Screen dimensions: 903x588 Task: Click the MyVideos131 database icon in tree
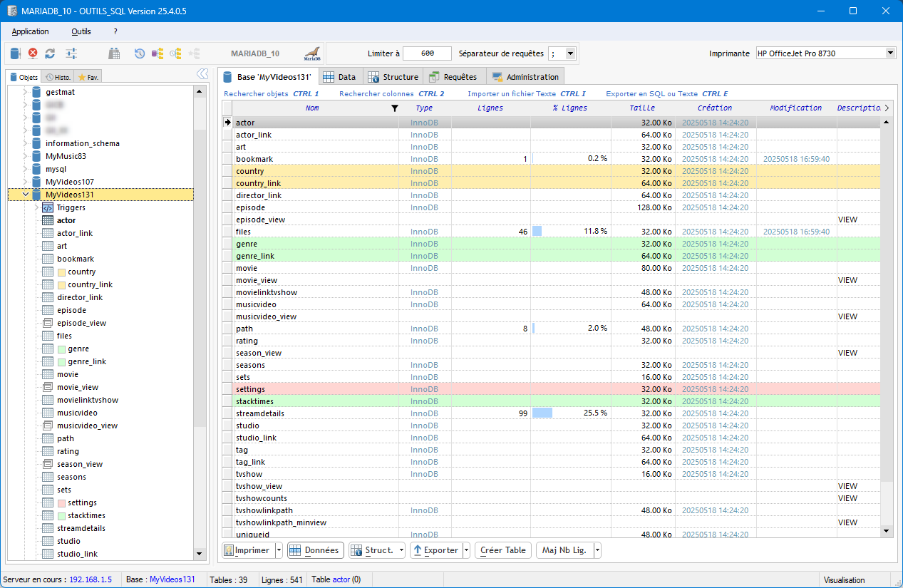(37, 195)
